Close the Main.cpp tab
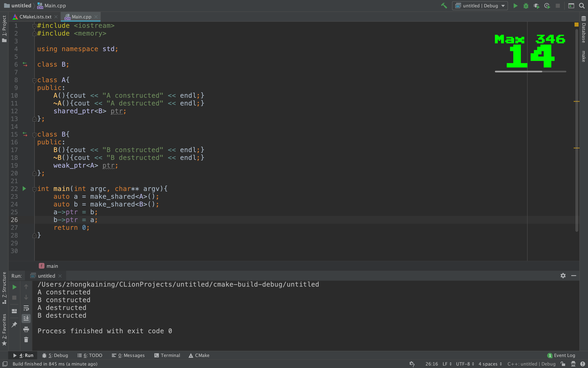The height and width of the screenshot is (368, 588). [96, 17]
